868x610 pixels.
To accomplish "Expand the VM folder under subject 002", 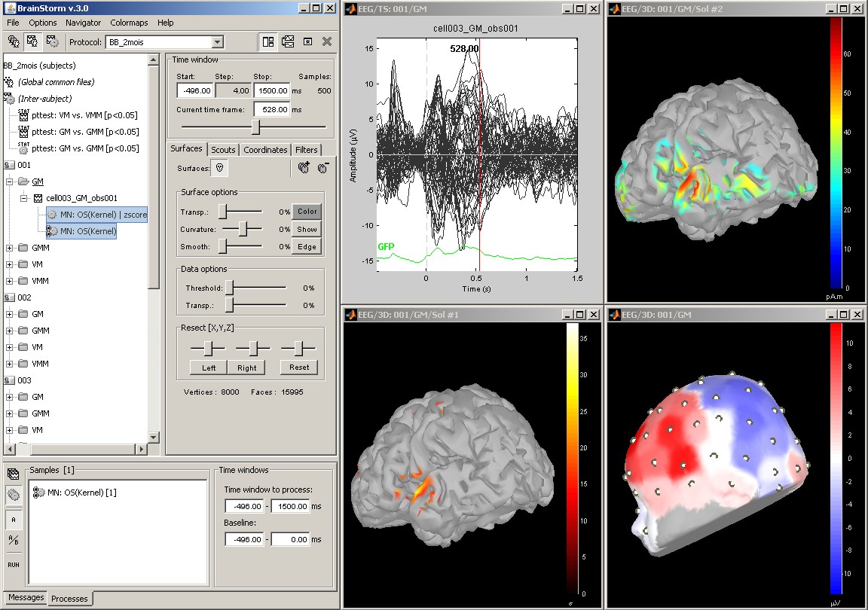I will coord(9,347).
